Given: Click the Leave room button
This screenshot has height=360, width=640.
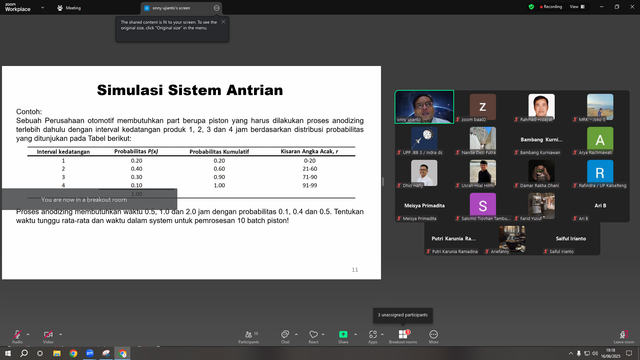Looking at the screenshot, I should click(624, 336).
